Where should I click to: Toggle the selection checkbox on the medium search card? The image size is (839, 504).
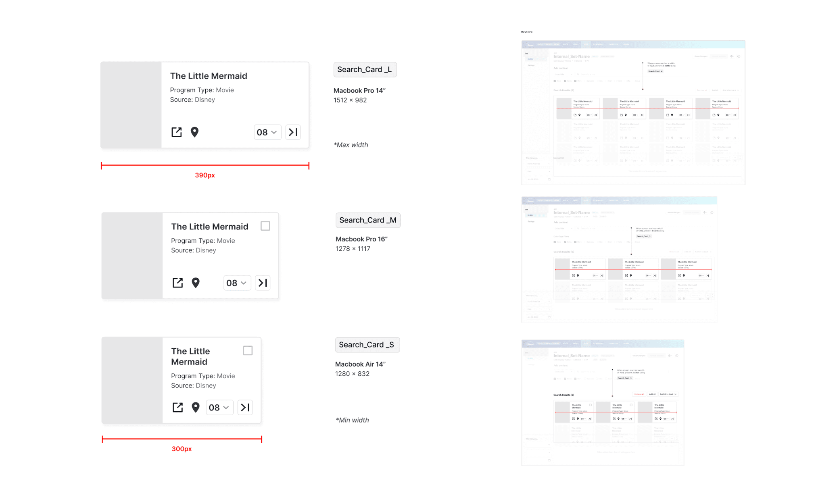(265, 226)
